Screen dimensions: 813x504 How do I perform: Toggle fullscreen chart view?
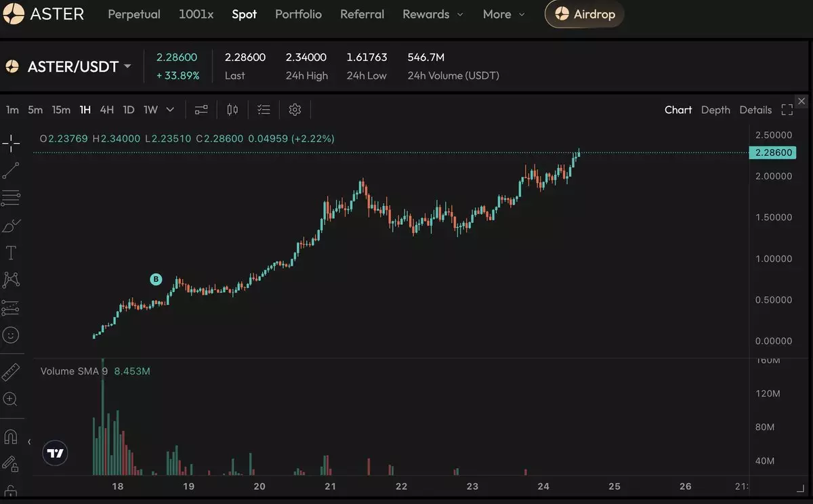click(x=787, y=110)
